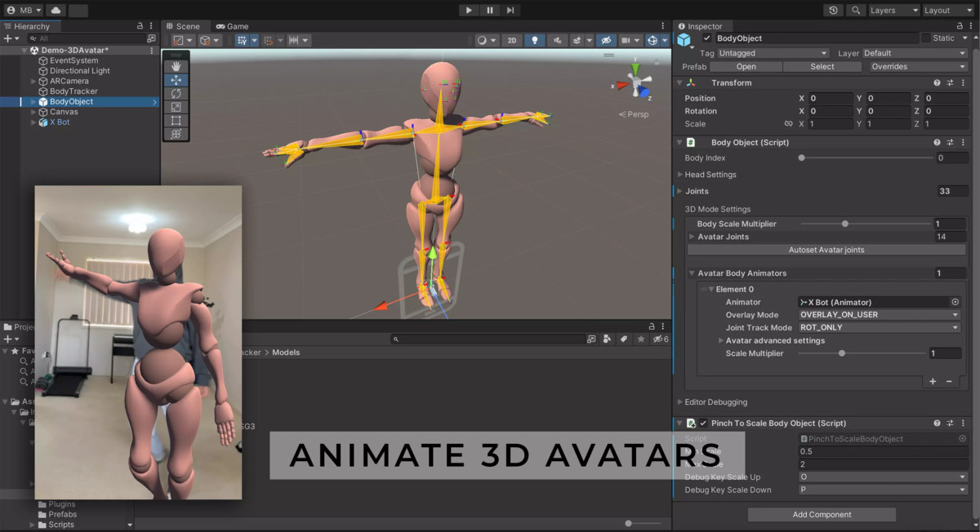The width and height of the screenshot is (980, 532).
Task: Switch to the Game tab
Action: coord(237,25)
